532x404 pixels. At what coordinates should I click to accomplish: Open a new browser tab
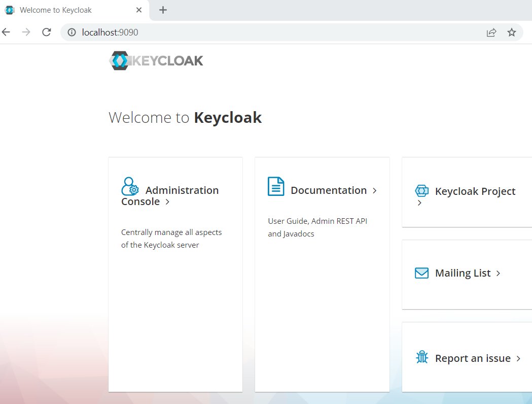(161, 9)
